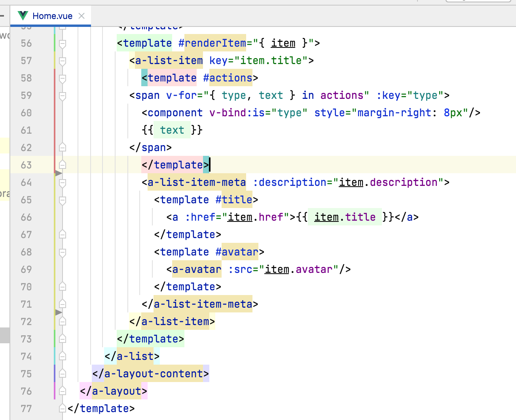Image resolution: width=516 pixels, height=420 pixels.
Task: Click the Vue file icon on the Home.vue tab
Action: [23, 16]
